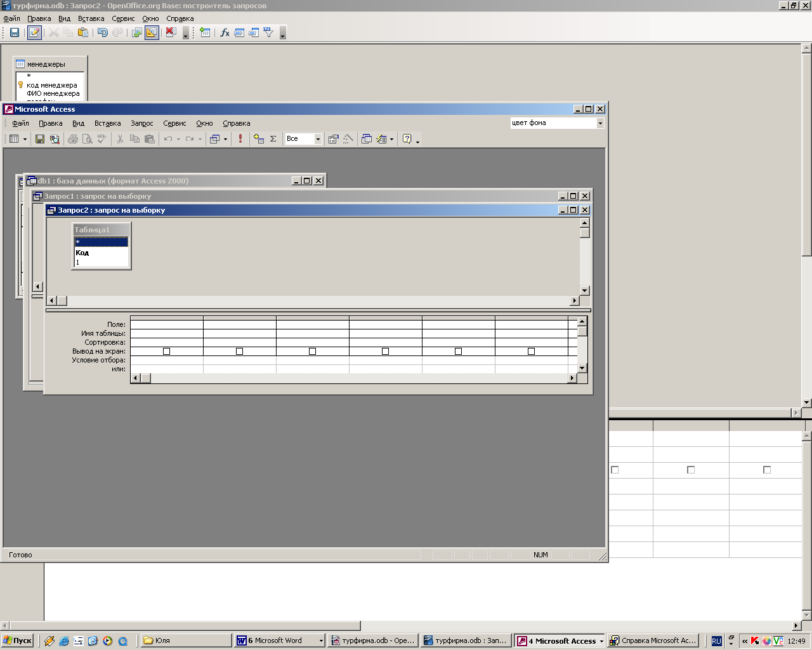This screenshot has height=650, width=812.
Task: Click the File Search icon in Access toolbar
Action: [x=55, y=139]
